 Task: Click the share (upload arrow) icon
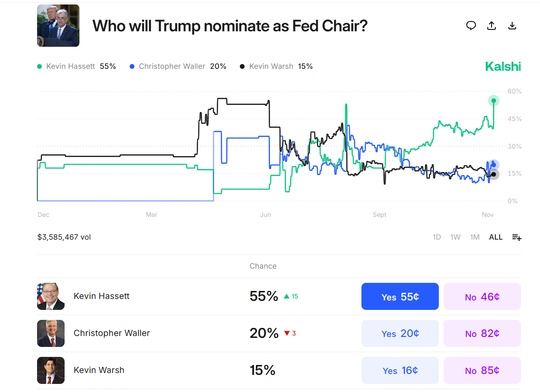[x=492, y=26]
